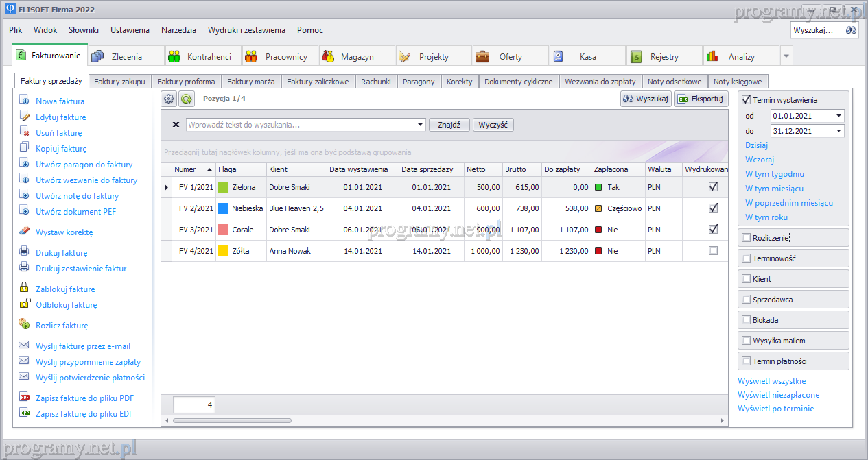Click the Eksportuj button
868x460 pixels.
pos(700,99)
